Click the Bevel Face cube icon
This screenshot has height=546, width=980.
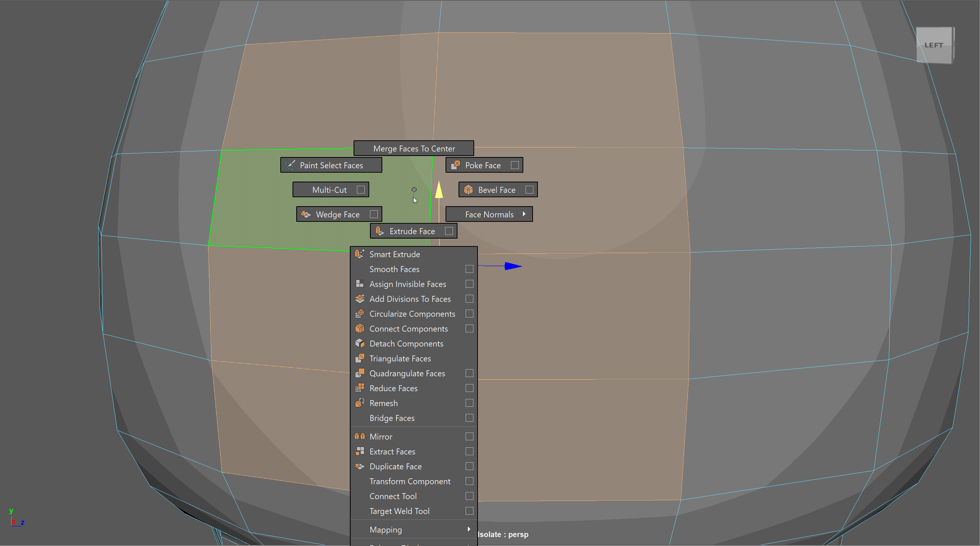pyautogui.click(x=468, y=189)
